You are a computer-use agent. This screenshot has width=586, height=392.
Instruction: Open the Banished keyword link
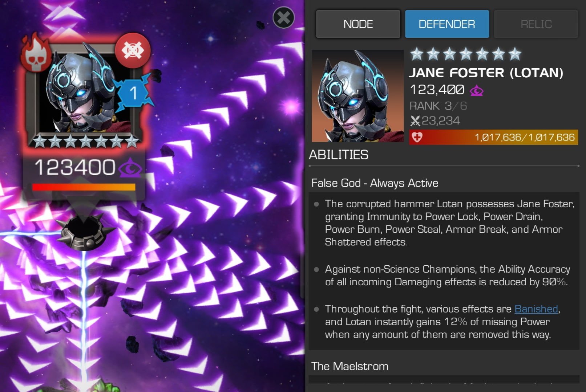536,309
